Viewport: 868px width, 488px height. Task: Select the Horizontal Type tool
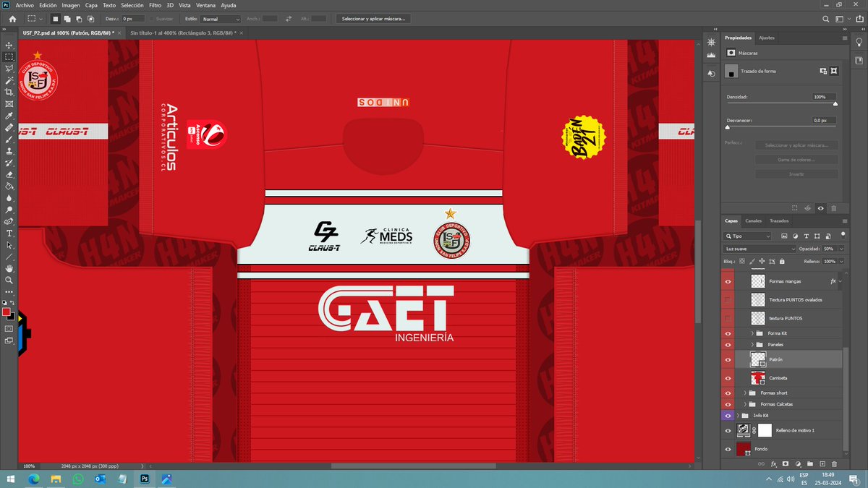pos(9,234)
